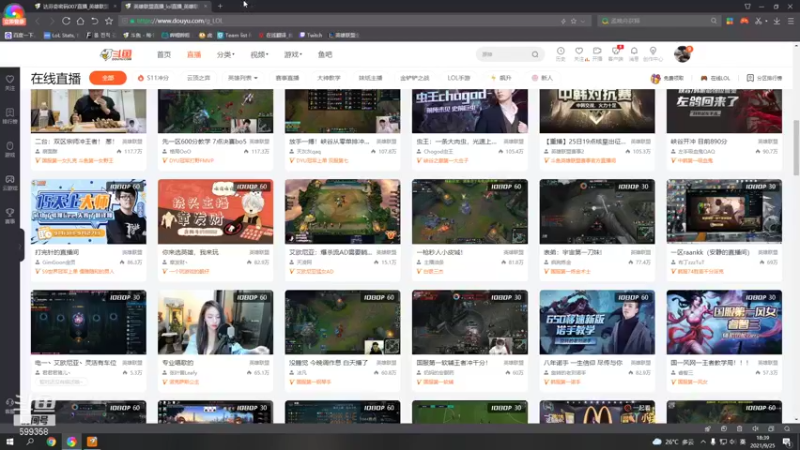Select 直播 in Douyu navigation

pos(194,55)
